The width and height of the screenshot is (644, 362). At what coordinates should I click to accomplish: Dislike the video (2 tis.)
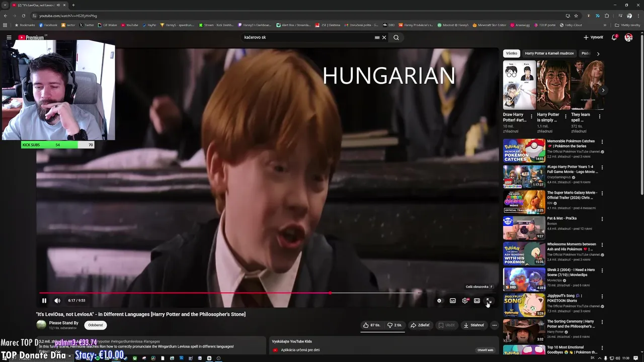point(395,325)
